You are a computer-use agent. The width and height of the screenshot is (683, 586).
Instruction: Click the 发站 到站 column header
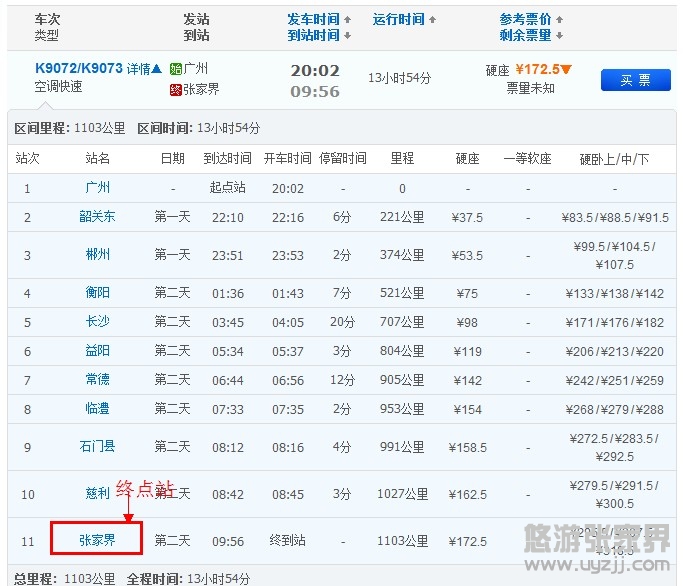196,28
